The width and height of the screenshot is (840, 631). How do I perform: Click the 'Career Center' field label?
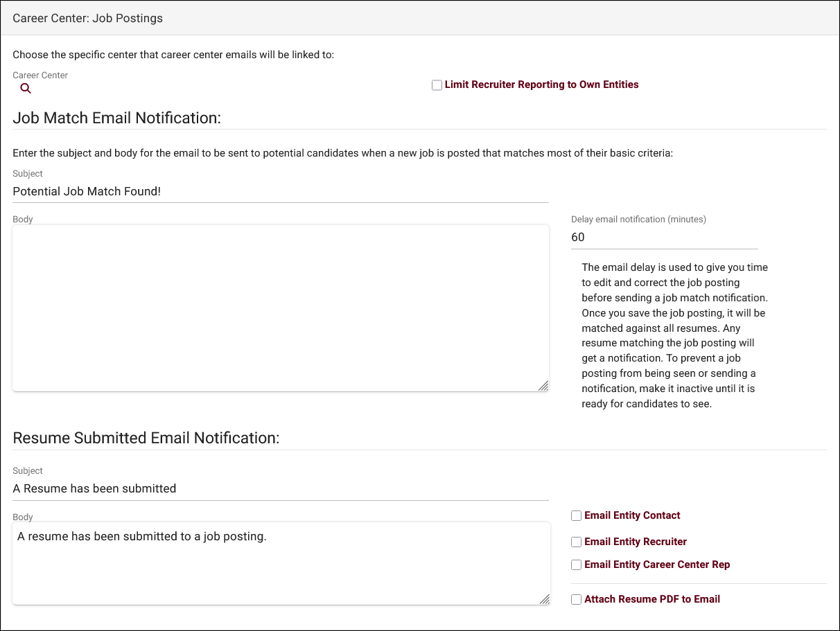pyautogui.click(x=40, y=75)
